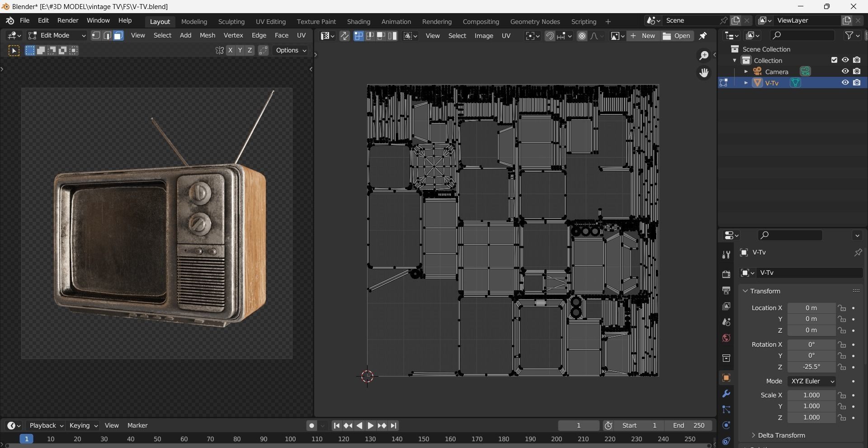Open the Mesh menu

click(207, 35)
